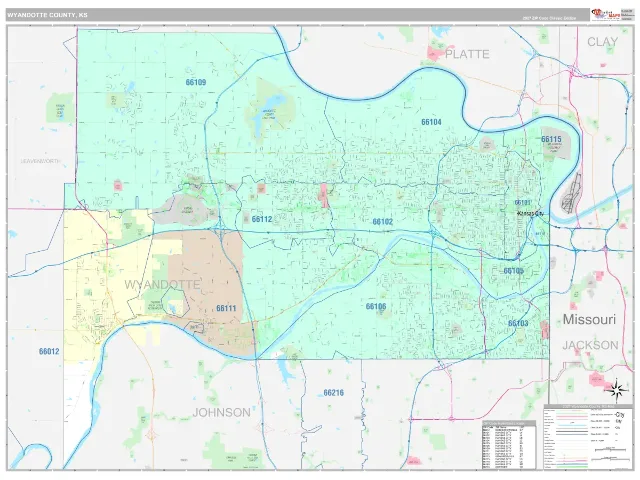Click the CLAY county label

tap(602, 42)
